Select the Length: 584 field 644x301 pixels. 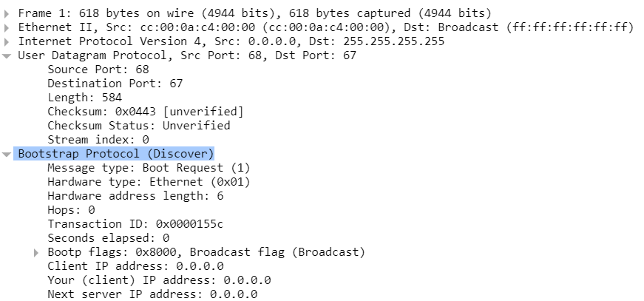pos(84,98)
